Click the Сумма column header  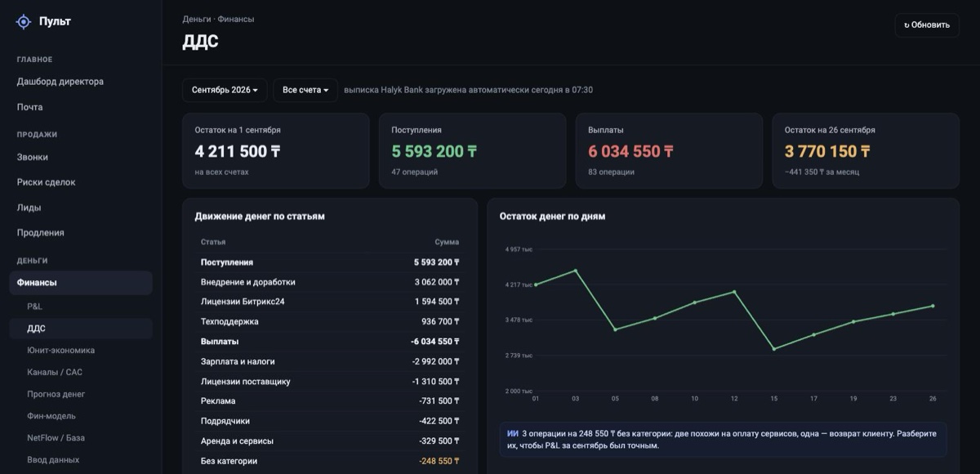tap(447, 243)
